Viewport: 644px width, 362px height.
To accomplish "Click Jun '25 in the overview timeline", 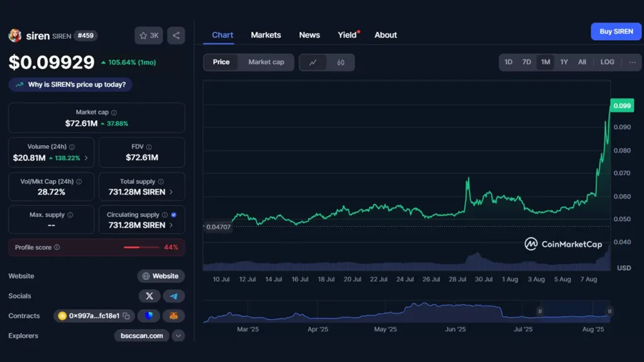I will 455,329.
